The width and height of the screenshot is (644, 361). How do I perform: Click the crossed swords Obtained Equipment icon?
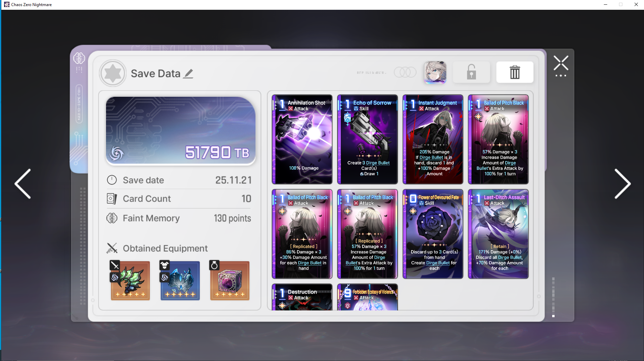[x=112, y=248]
